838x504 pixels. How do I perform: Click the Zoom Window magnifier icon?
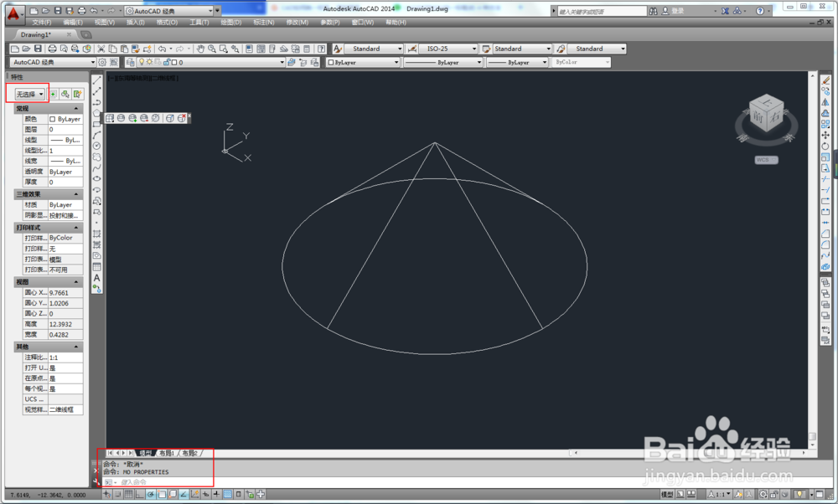(x=224, y=49)
